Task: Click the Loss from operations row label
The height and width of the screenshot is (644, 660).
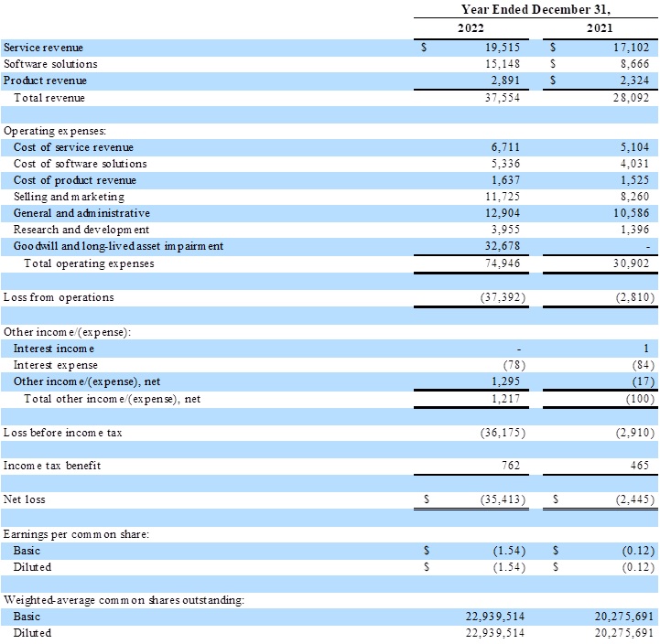Action: [x=59, y=297]
